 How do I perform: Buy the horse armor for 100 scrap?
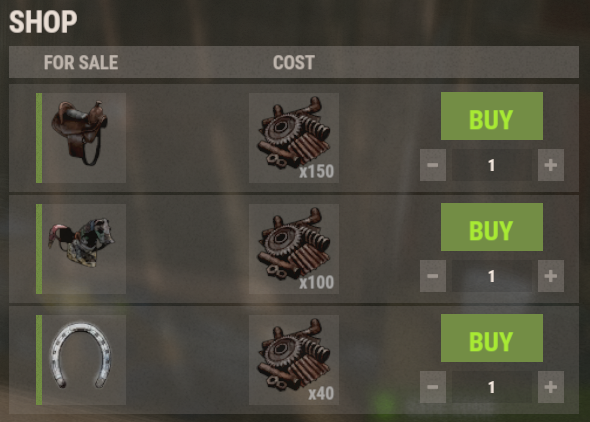(492, 227)
